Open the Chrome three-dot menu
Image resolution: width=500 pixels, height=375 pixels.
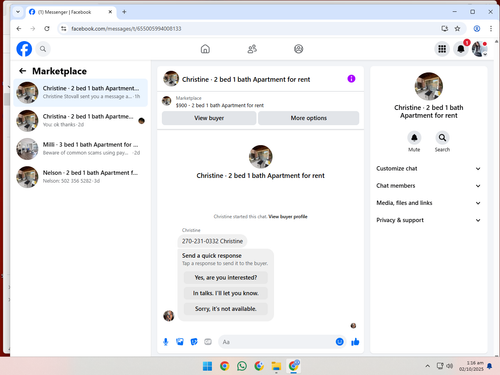click(x=491, y=29)
